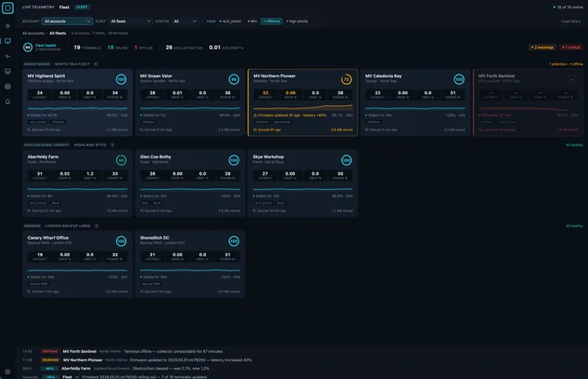
Task: Click All accounts breadcrumb
Action: coord(34,34)
